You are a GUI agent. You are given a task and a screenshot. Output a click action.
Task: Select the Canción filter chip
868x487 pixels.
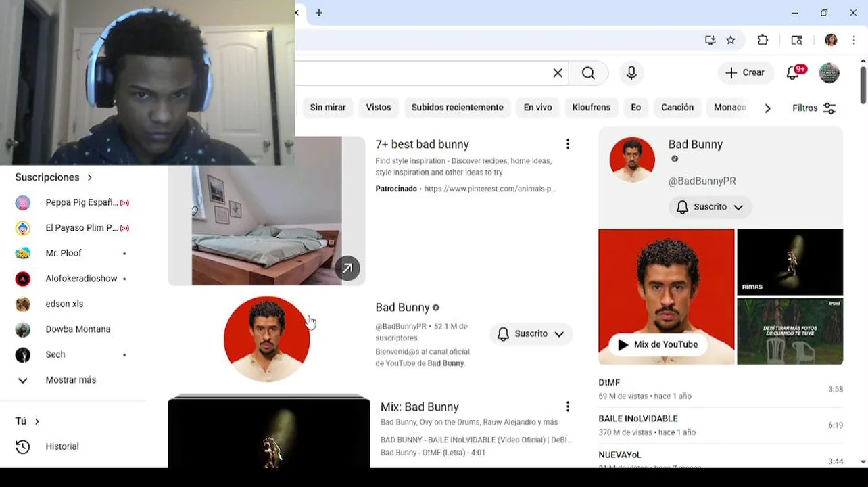677,108
